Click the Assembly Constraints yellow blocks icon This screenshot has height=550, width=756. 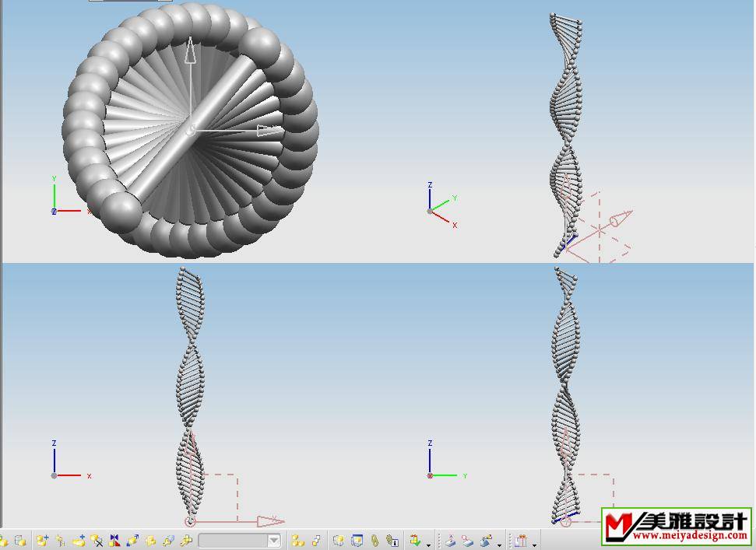point(150,541)
